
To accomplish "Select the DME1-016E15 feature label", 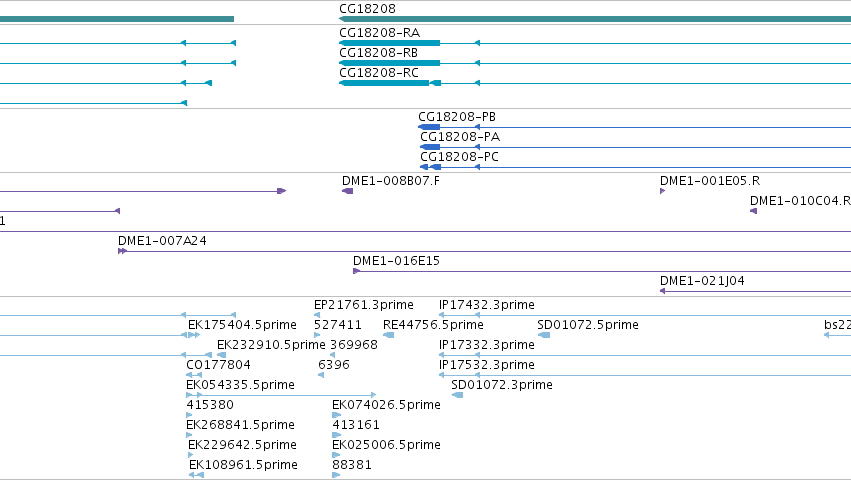I will point(396,261).
